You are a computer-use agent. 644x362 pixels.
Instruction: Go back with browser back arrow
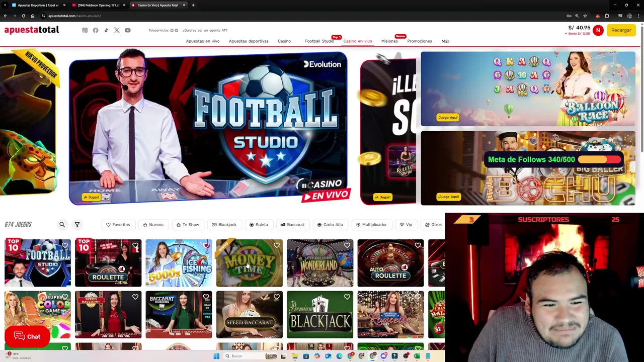pos(6,16)
